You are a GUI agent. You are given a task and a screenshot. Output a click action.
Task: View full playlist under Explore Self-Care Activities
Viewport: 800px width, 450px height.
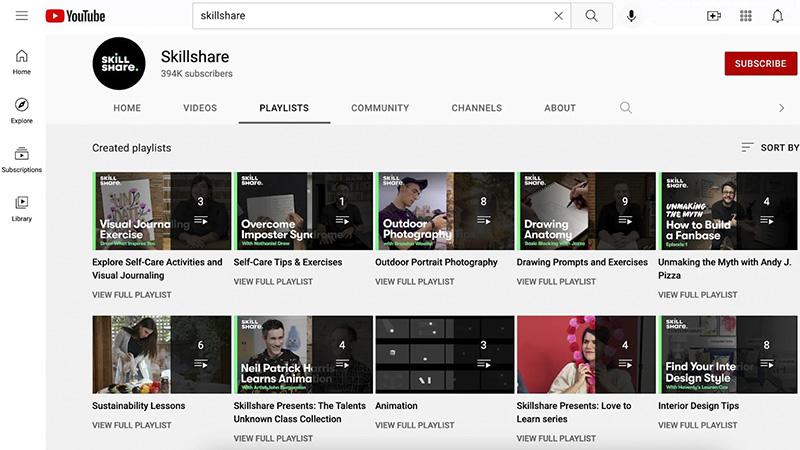click(132, 295)
